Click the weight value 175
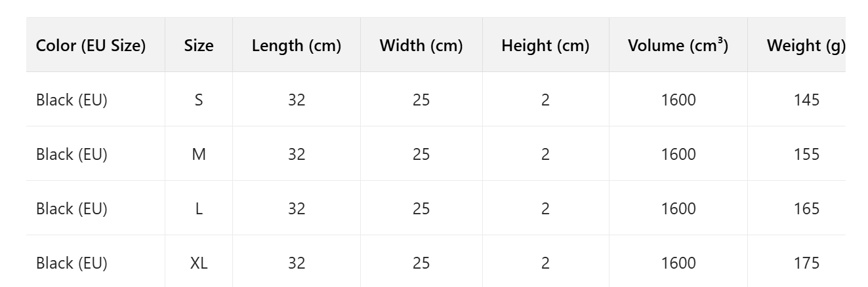868x287 pixels. coord(806,263)
